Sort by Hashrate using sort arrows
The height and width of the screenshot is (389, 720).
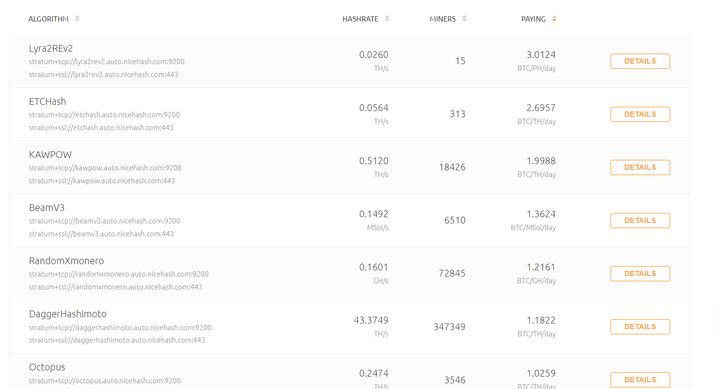tap(387, 19)
